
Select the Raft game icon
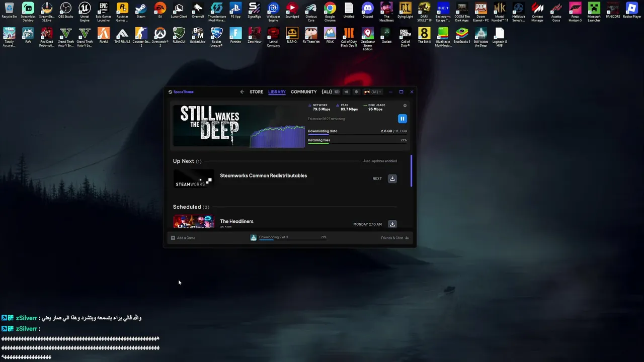(x=28, y=36)
